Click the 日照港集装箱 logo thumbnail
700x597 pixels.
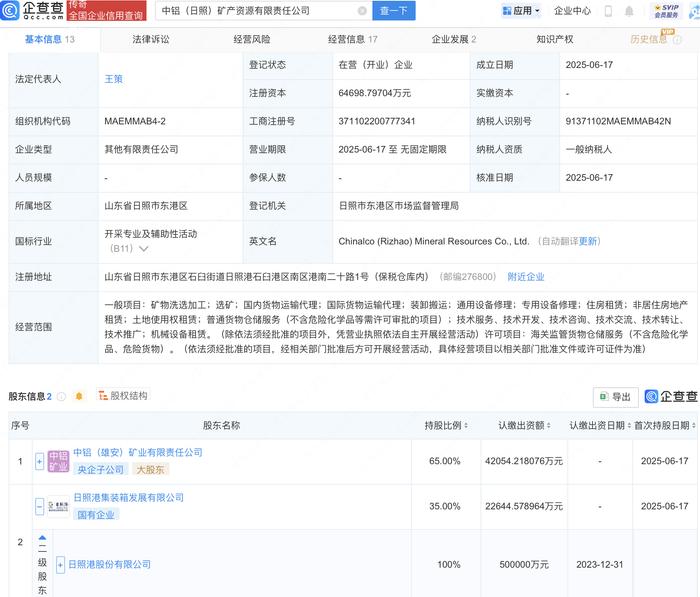pyautogui.click(x=58, y=506)
